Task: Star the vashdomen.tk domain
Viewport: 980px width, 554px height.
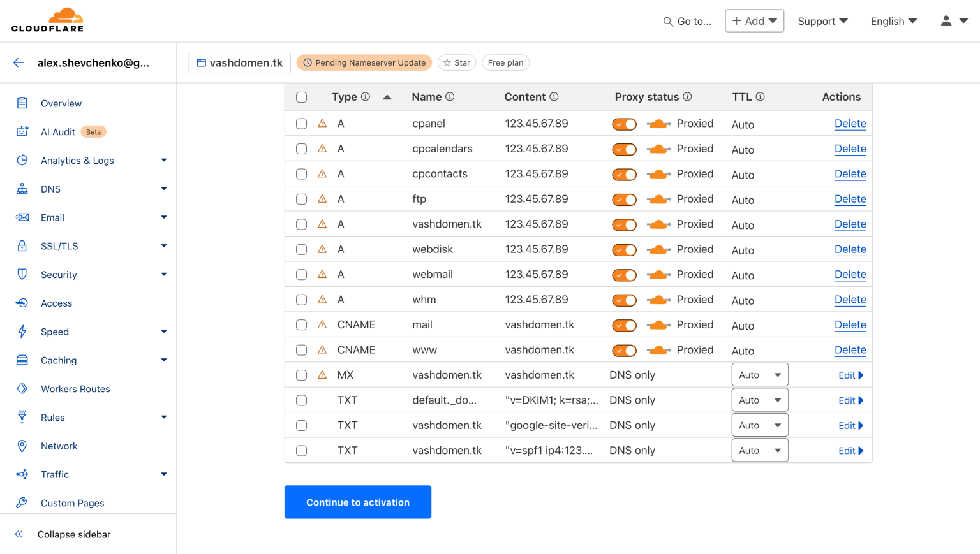Action: [457, 62]
